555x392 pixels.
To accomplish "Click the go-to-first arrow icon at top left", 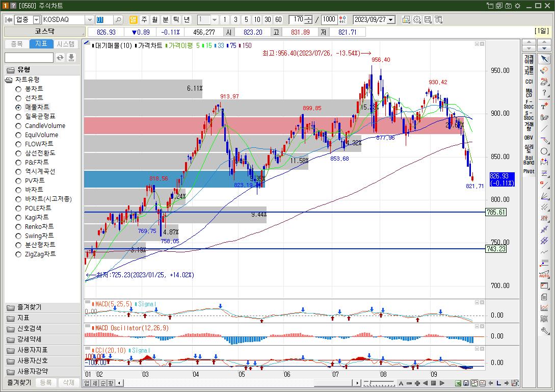I will point(9,19).
